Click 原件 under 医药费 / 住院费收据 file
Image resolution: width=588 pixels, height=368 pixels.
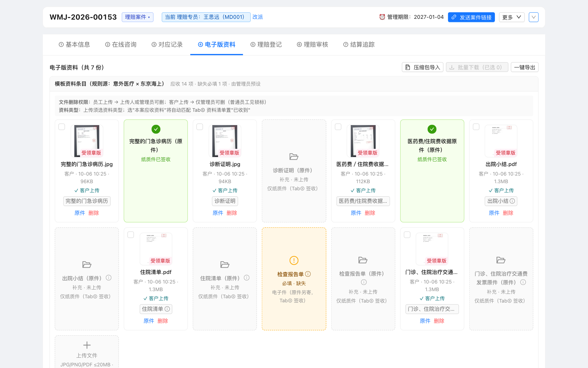point(356,213)
